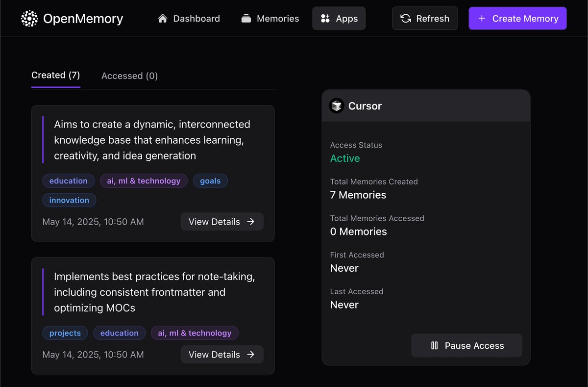Click the Refresh arrows icon
The width and height of the screenshot is (588, 387).
[x=406, y=19]
